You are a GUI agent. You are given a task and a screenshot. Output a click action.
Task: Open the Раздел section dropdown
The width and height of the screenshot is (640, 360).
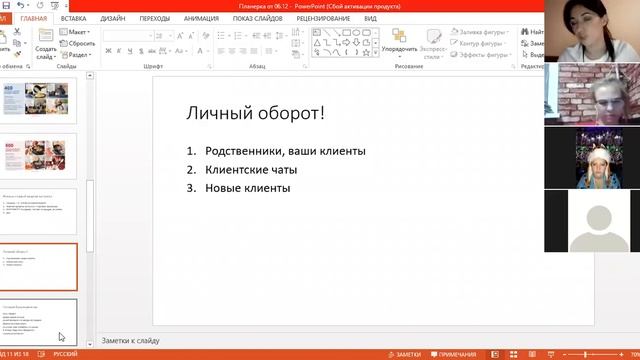pyautogui.click(x=77, y=54)
